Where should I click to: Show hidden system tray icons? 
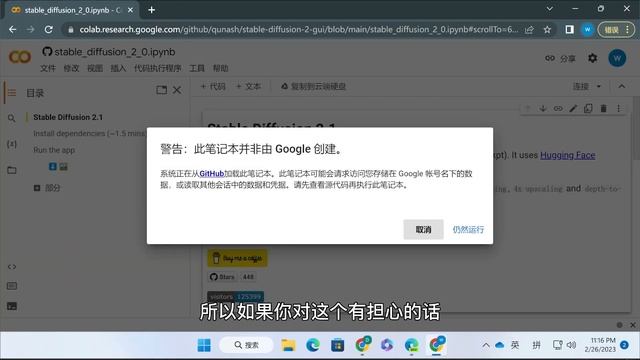coord(486,345)
